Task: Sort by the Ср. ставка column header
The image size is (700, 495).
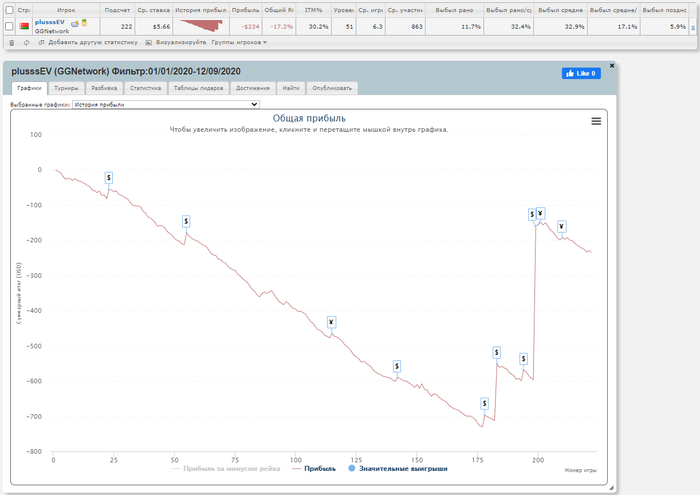Action: click(154, 10)
